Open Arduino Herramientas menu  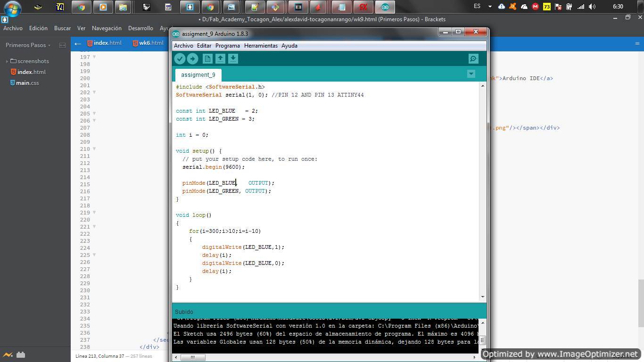261,46
